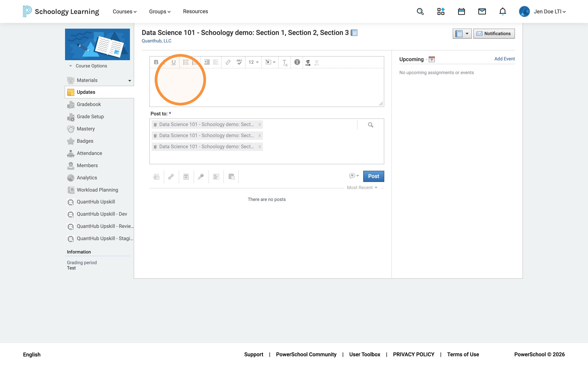The height and width of the screenshot is (366, 588).
Task: Remove the third Data Science 101 section chip
Action: click(x=260, y=147)
